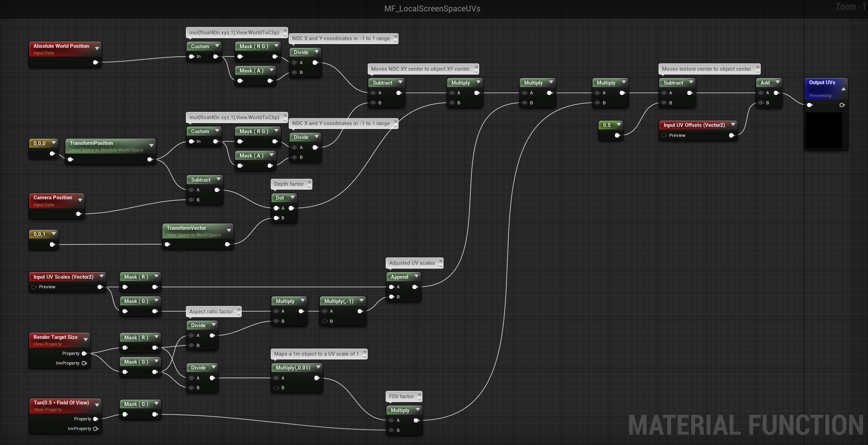
Task: Click the output pin of the TransformVector node
Action: click(x=228, y=244)
